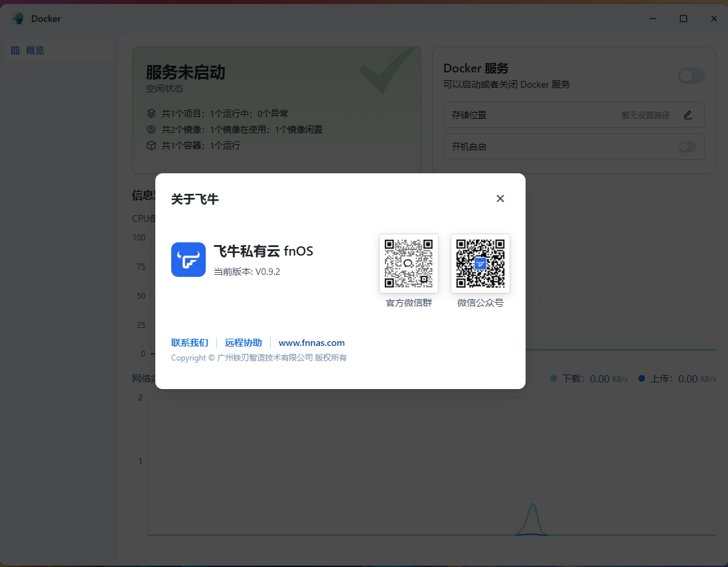Toggle the Docker 服务 switch

tap(692, 76)
